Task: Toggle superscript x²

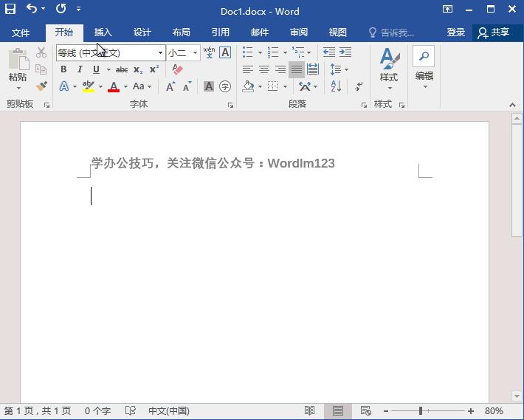Action: 154,69
